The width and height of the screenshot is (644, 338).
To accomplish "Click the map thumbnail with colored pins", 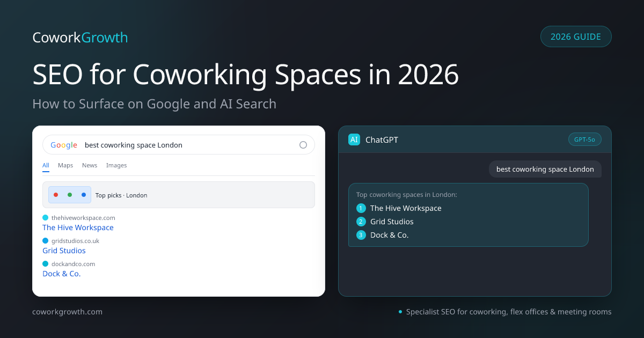I will 70,195.
